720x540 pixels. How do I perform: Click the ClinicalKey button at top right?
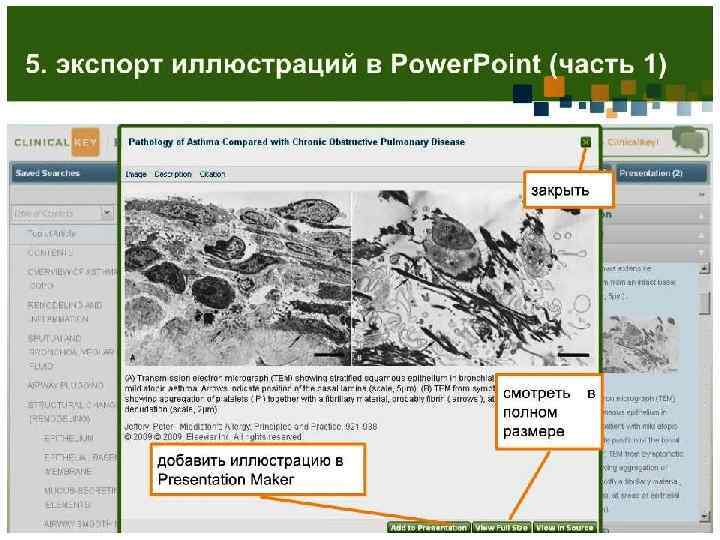click(x=632, y=142)
